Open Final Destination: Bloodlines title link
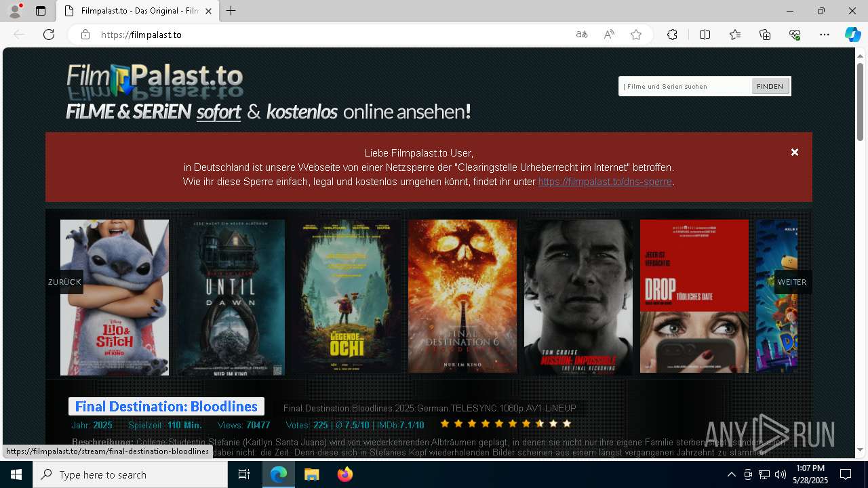 click(x=166, y=407)
